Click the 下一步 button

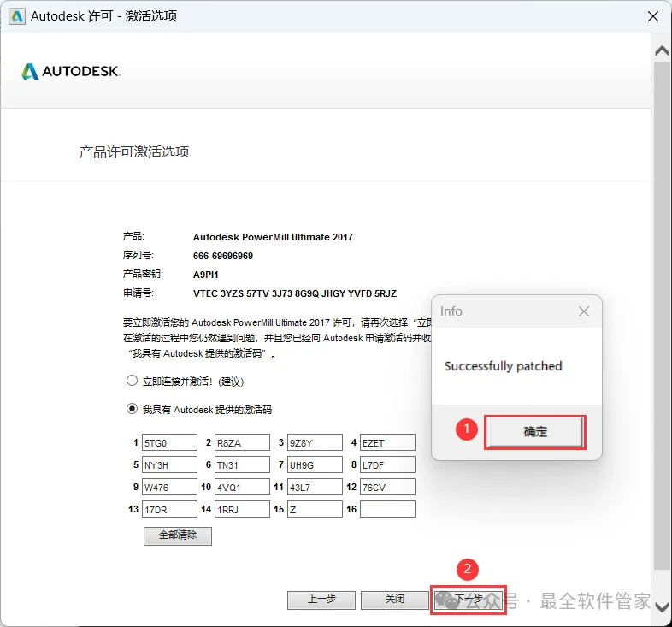click(469, 600)
